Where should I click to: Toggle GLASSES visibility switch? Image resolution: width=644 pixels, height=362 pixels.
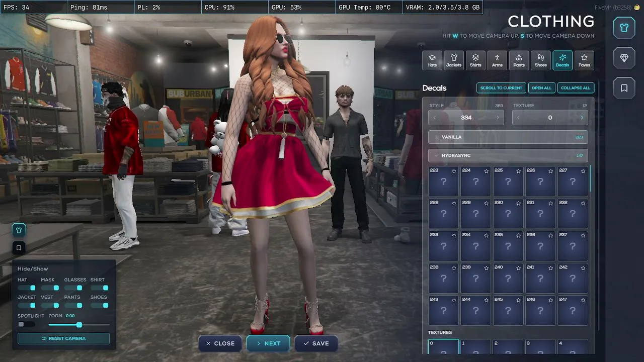coord(73,288)
